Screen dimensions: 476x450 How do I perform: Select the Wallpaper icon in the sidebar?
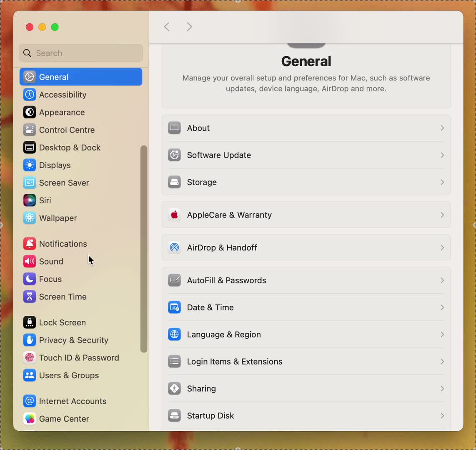coord(30,218)
